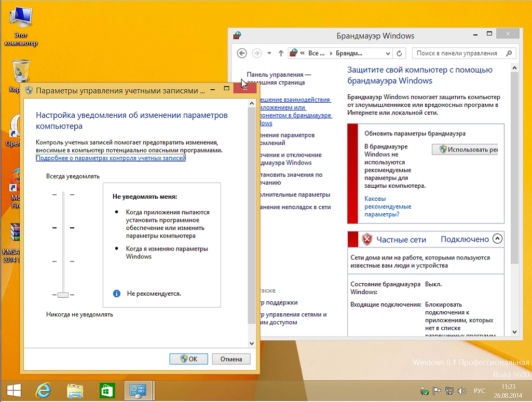Open the Recycle Bin desktop icon
This screenshot has height=402, width=532.
point(20,75)
